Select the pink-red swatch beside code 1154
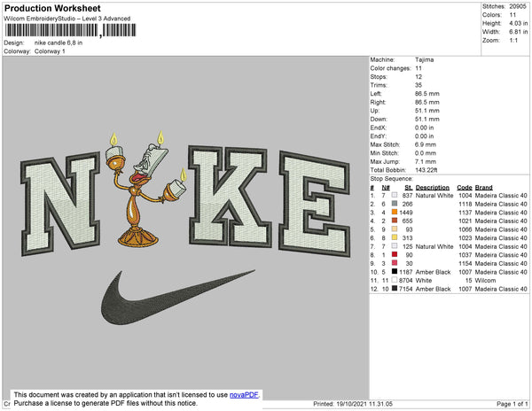Viewport: 532px width, 411px height. [x=395, y=263]
